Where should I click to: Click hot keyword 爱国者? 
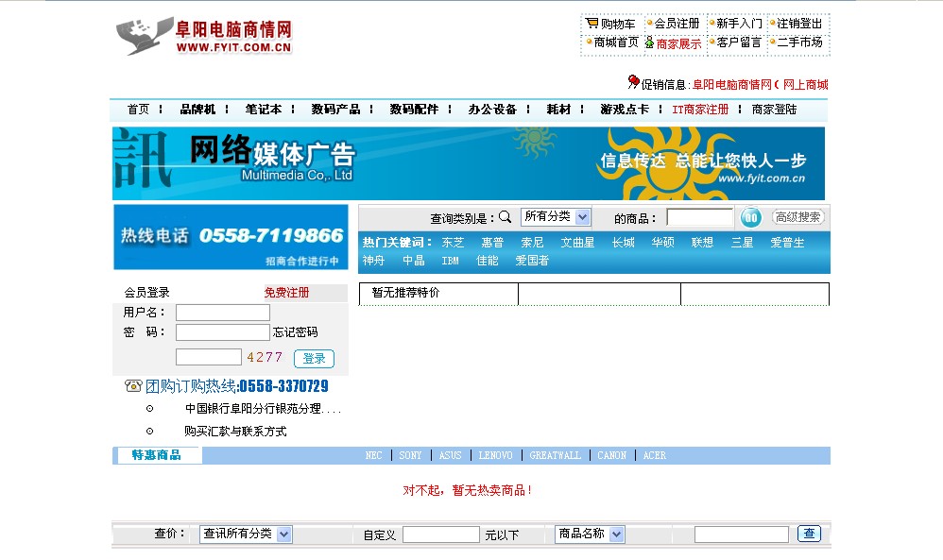pos(532,261)
